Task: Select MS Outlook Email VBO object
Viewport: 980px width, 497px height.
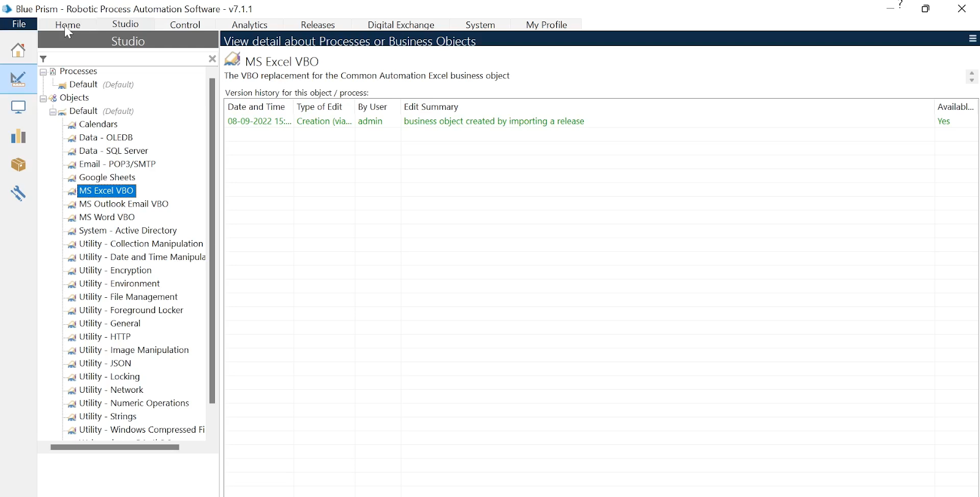Action: [124, 204]
